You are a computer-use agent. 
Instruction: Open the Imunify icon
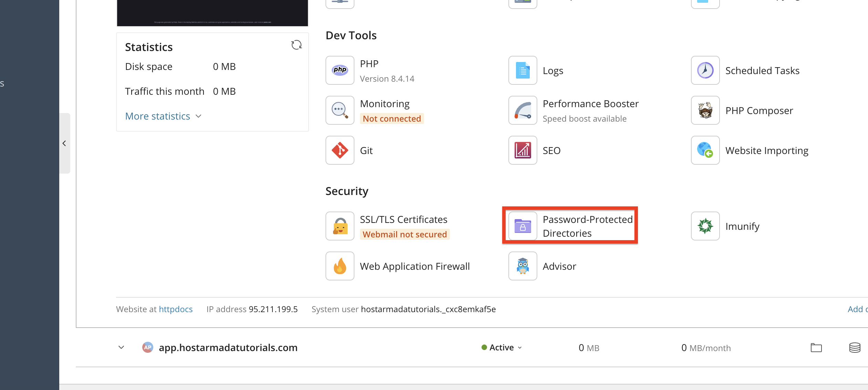coord(705,226)
